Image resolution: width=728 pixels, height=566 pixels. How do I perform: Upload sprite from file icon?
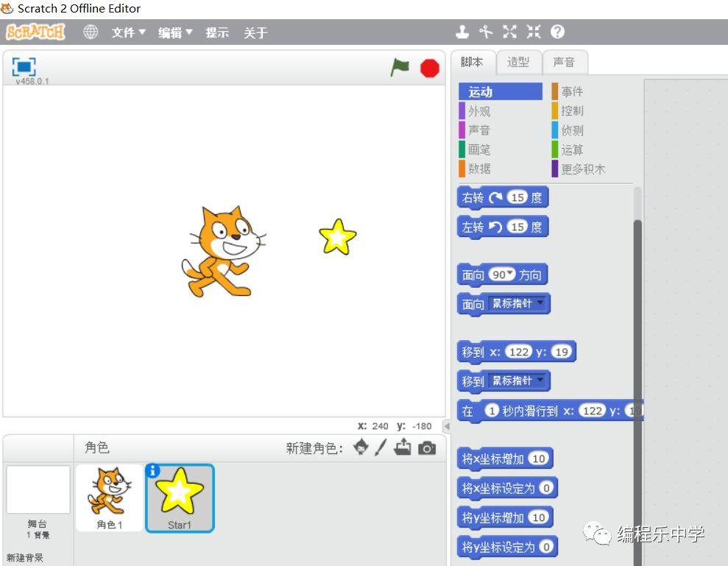[x=403, y=448]
